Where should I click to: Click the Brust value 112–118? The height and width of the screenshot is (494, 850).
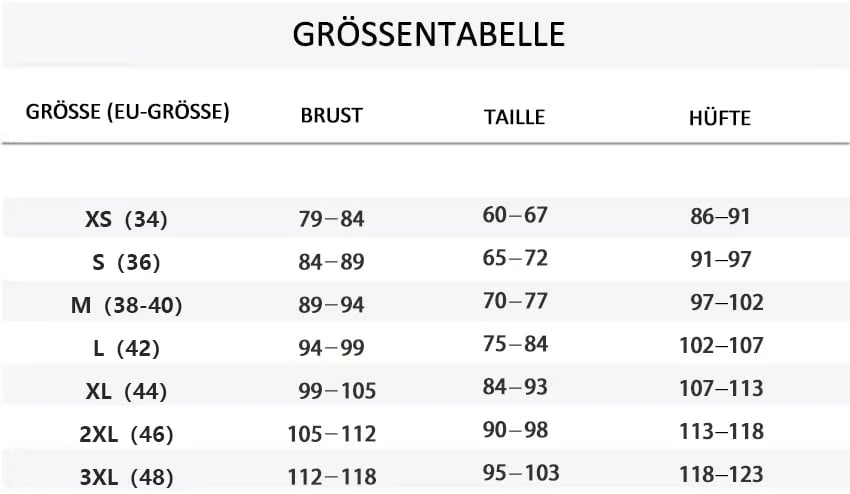click(x=332, y=477)
